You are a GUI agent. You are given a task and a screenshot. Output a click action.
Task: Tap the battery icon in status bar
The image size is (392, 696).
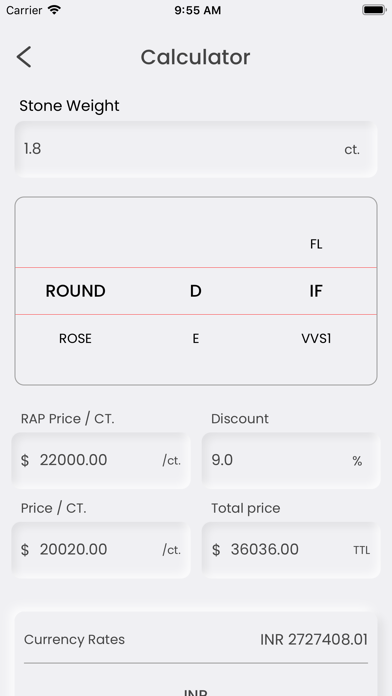tap(373, 10)
